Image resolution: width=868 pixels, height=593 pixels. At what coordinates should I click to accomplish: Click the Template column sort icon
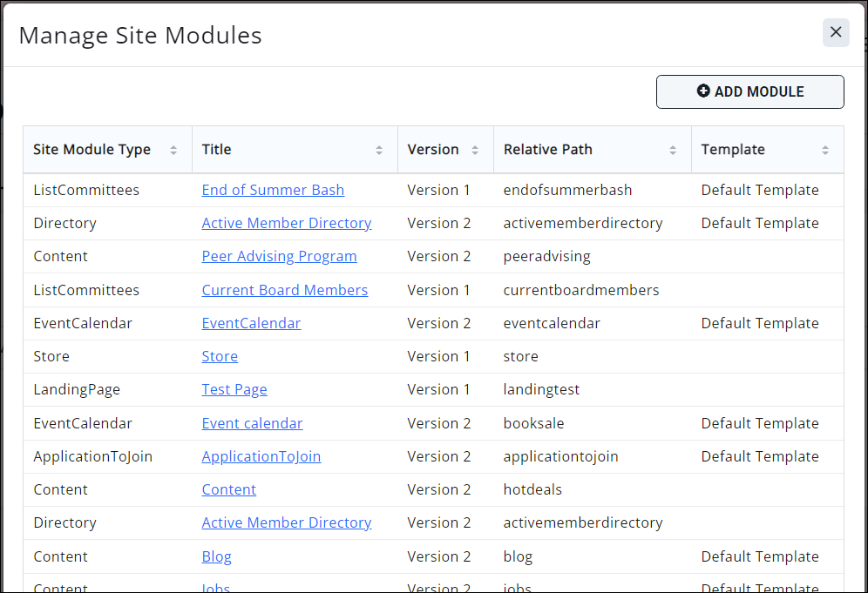coord(825,150)
